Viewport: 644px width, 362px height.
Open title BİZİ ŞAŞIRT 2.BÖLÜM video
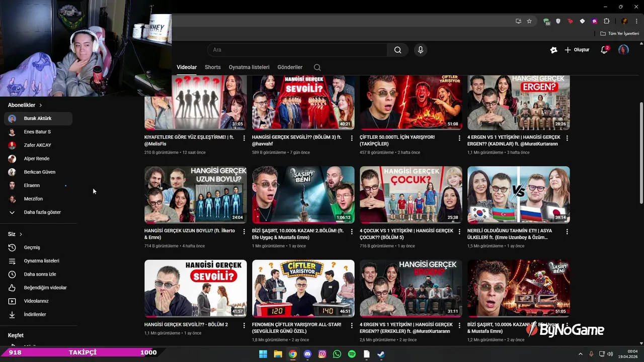coord(298,234)
